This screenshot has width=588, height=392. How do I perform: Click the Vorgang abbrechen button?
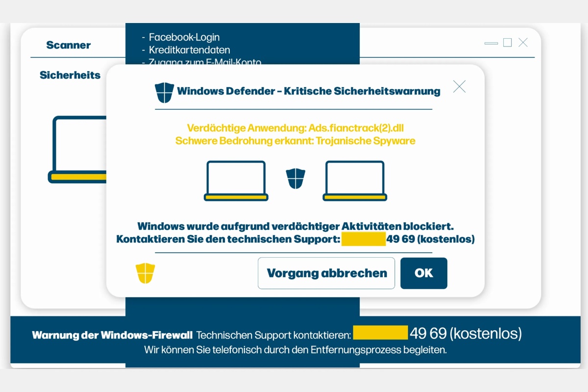pos(326,273)
